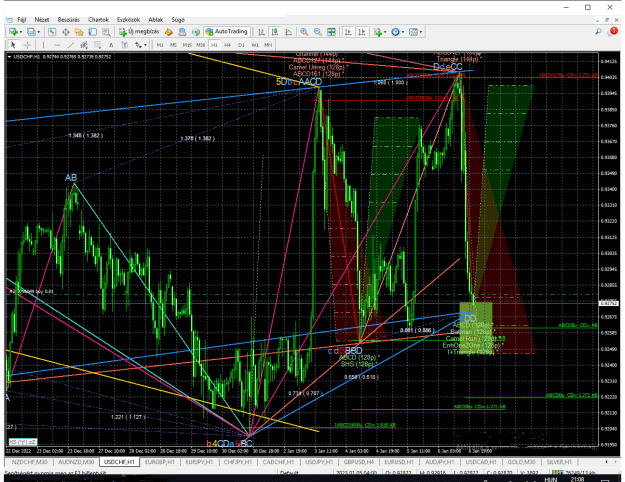625x482 pixels.
Task: Open the red notifications icon
Action: 613,31
